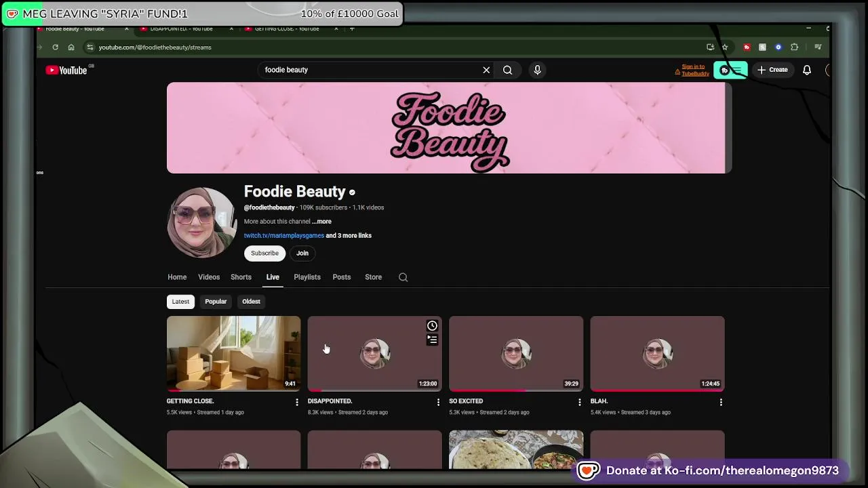
Task: Click the Join membership button
Action: coord(302,253)
